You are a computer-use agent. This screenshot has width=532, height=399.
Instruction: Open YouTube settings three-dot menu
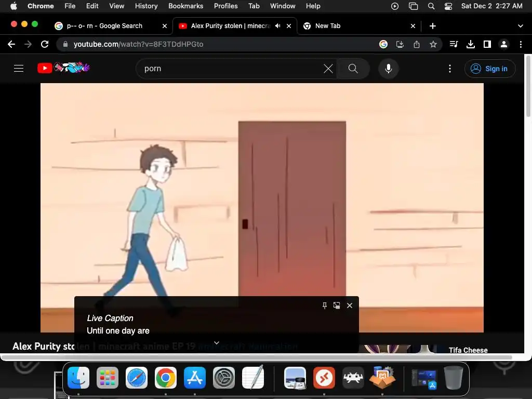[x=450, y=69]
